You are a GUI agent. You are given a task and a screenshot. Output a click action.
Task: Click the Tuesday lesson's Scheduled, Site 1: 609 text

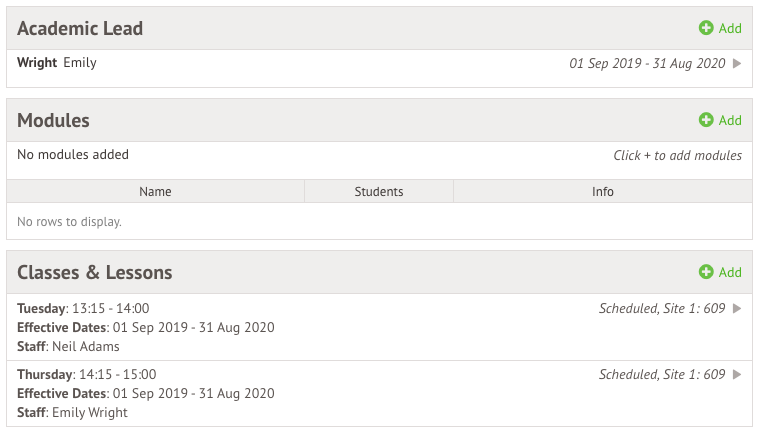[x=662, y=308]
